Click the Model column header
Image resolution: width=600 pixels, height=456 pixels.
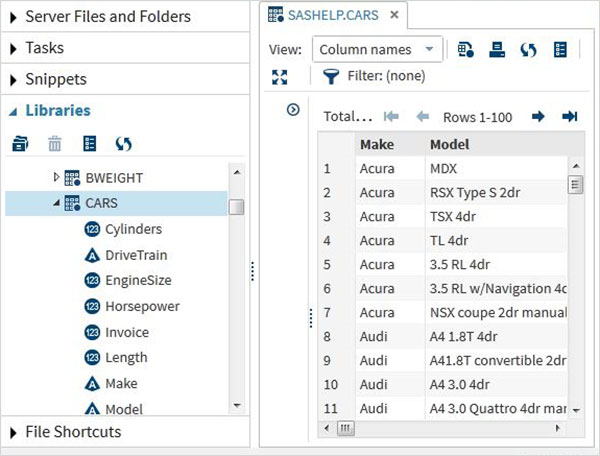449,144
